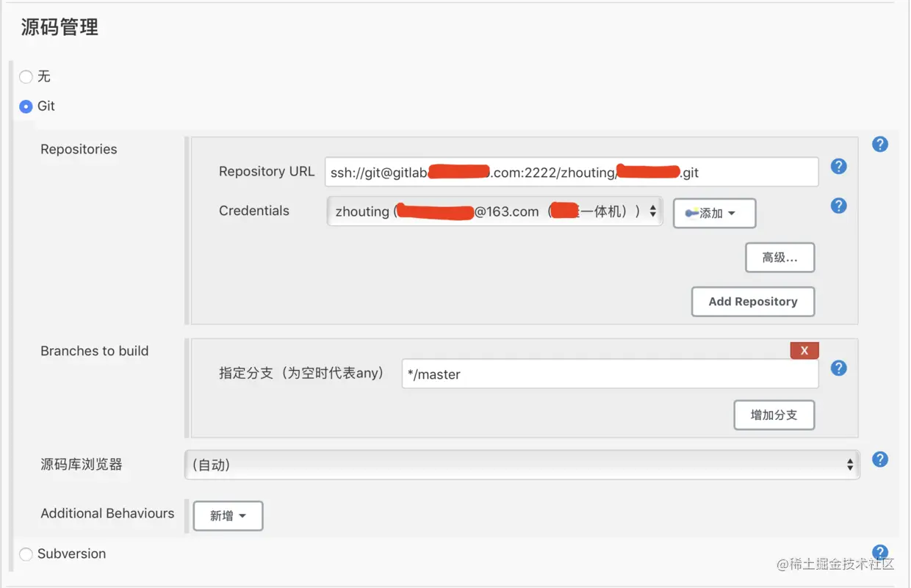
Task: Click the 高级... advanced settings button
Action: coord(779,257)
